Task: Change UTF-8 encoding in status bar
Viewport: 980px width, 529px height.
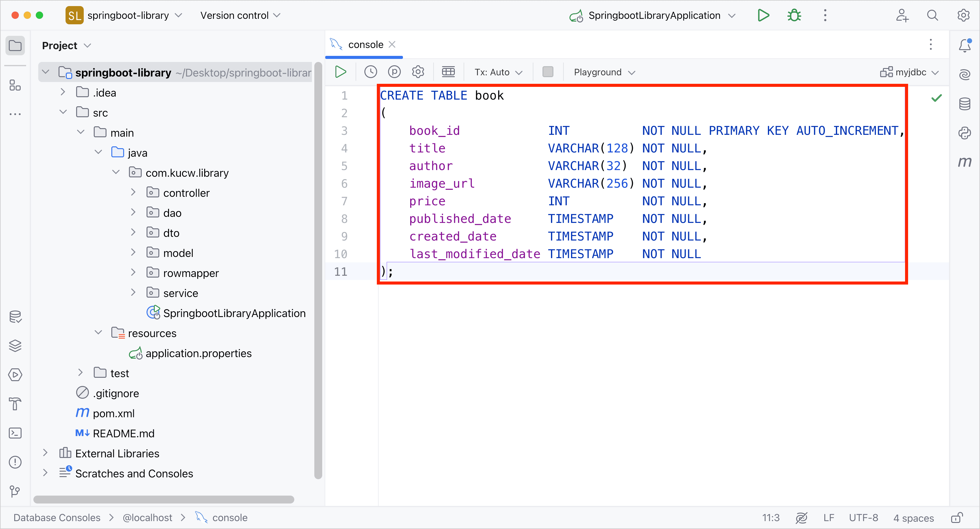Action: tap(863, 518)
